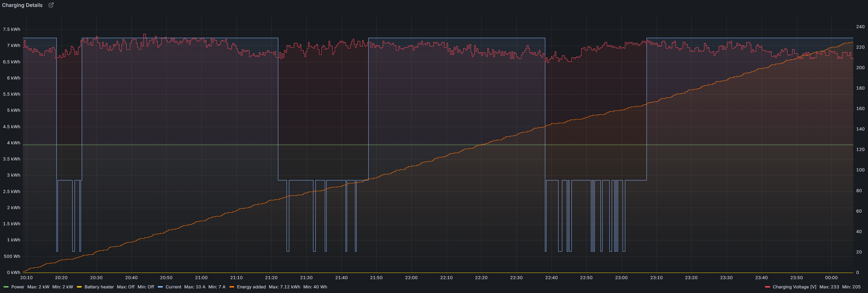The width and height of the screenshot is (868, 293).
Task: Click the "240" right axis label
Action: (x=860, y=27)
